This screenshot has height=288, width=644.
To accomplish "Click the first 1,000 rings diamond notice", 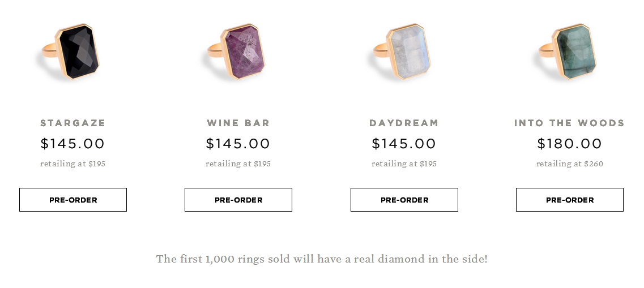I will tap(322, 259).
